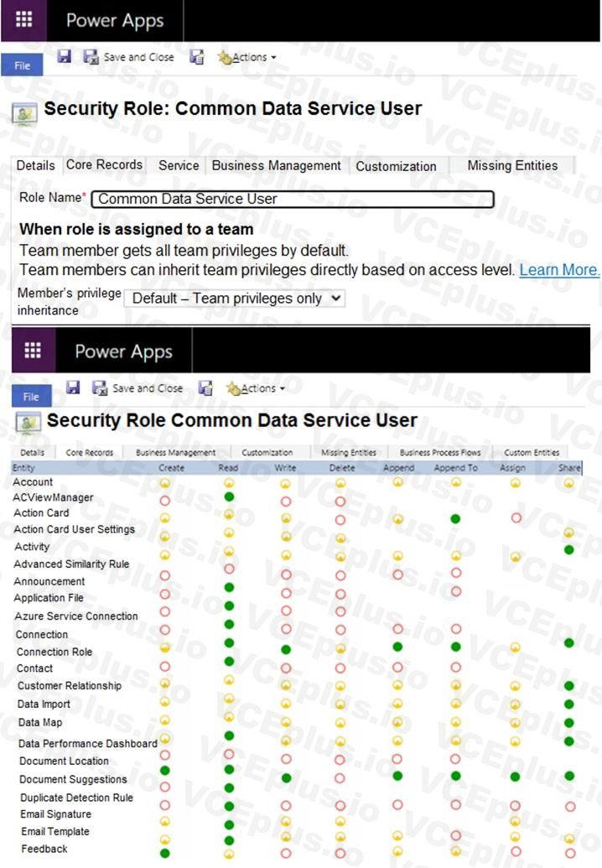Select the Account entity row label
Image resolution: width=602 pixels, height=868 pixels.
coord(34,482)
